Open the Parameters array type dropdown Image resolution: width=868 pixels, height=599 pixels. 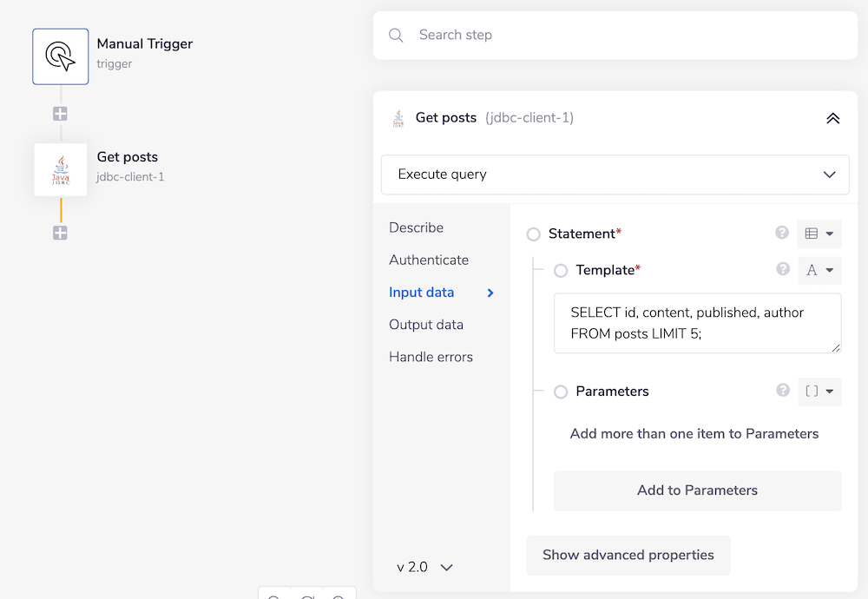point(819,392)
